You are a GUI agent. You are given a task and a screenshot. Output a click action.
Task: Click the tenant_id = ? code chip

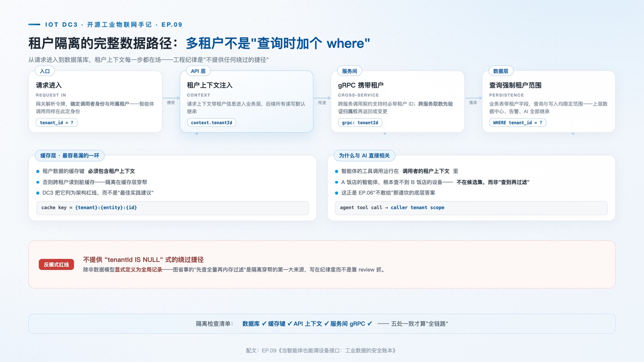click(56, 123)
